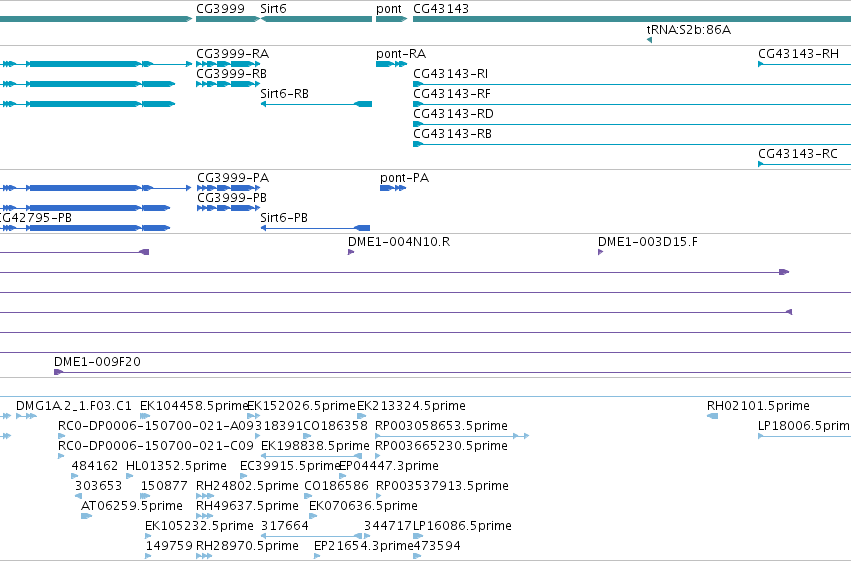The image size is (851, 561).
Task: Select the CG43143-RF transcript label
Action: coord(452,94)
